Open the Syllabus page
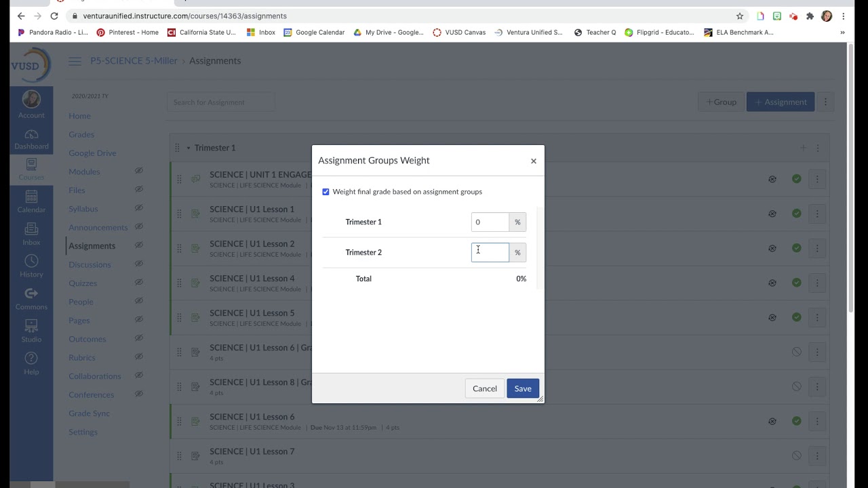868x488 pixels. coord(83,209)
